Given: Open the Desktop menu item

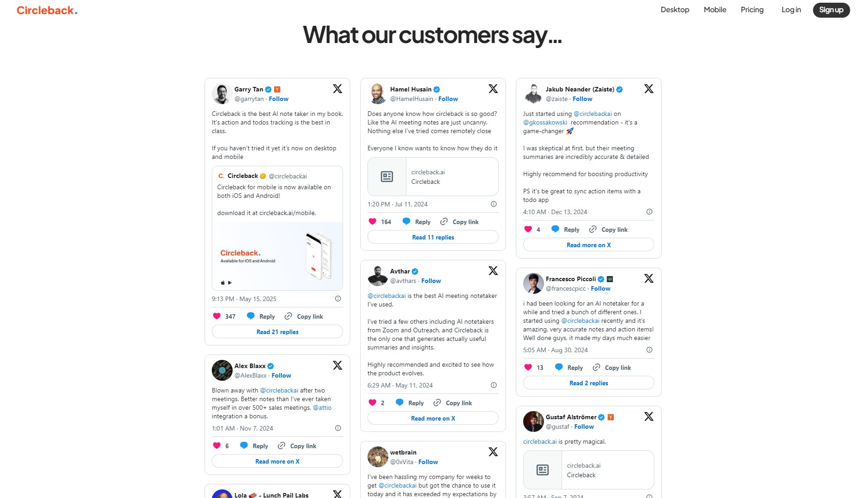Looking at the screenshot, I should [x=675, y=10].
